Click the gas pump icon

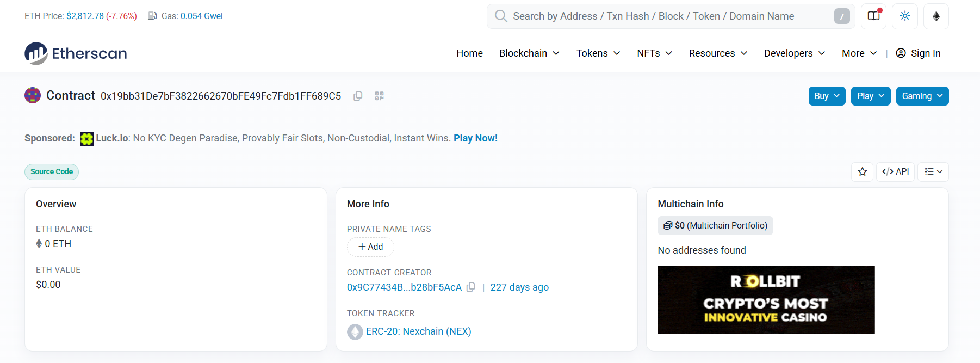(x=152, y=16)
